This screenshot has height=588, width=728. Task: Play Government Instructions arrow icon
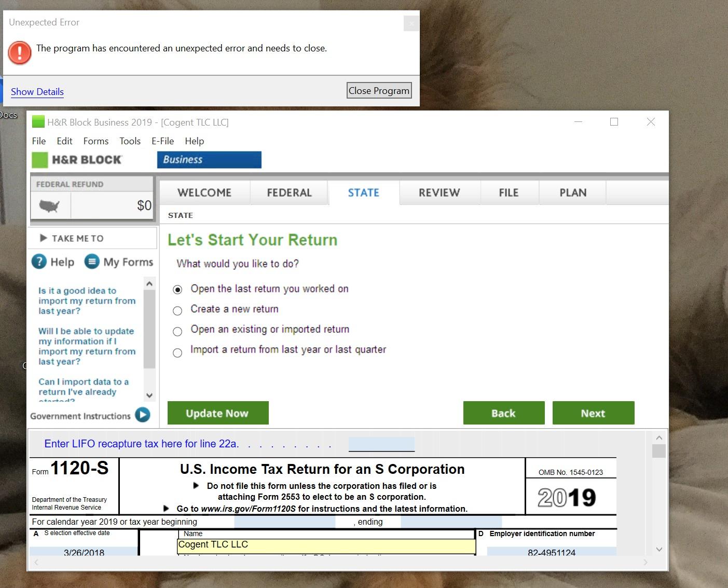pyautogui.click(x=142, y=415)
